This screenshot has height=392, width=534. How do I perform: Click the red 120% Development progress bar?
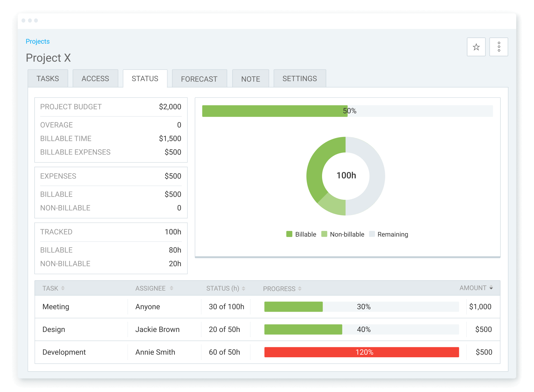tap(361, 352)
